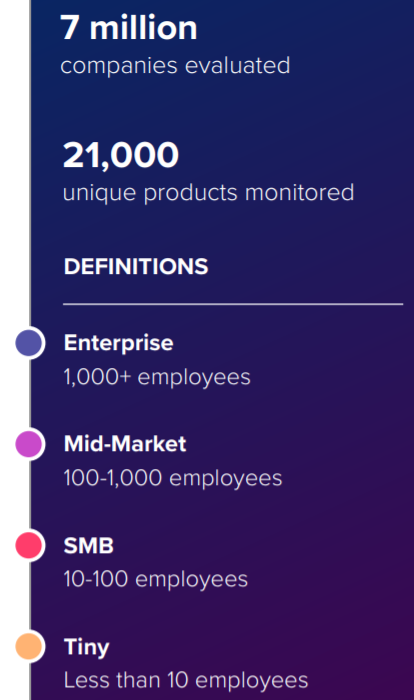
Task: Click the 1,000+ employees description
Action: (157, 377)
